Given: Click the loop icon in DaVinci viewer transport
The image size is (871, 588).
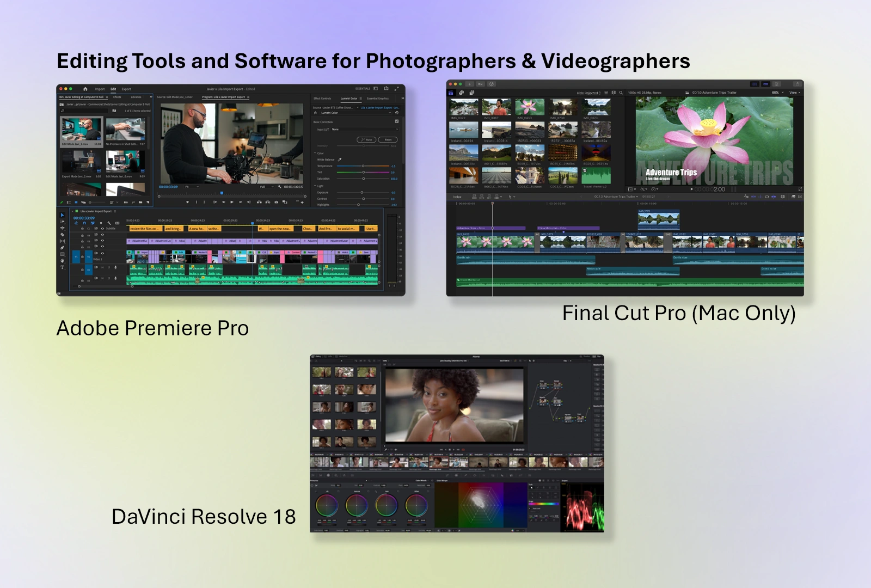Looking at the screenshot, I should pyautogui.click(x=463, y=450).
